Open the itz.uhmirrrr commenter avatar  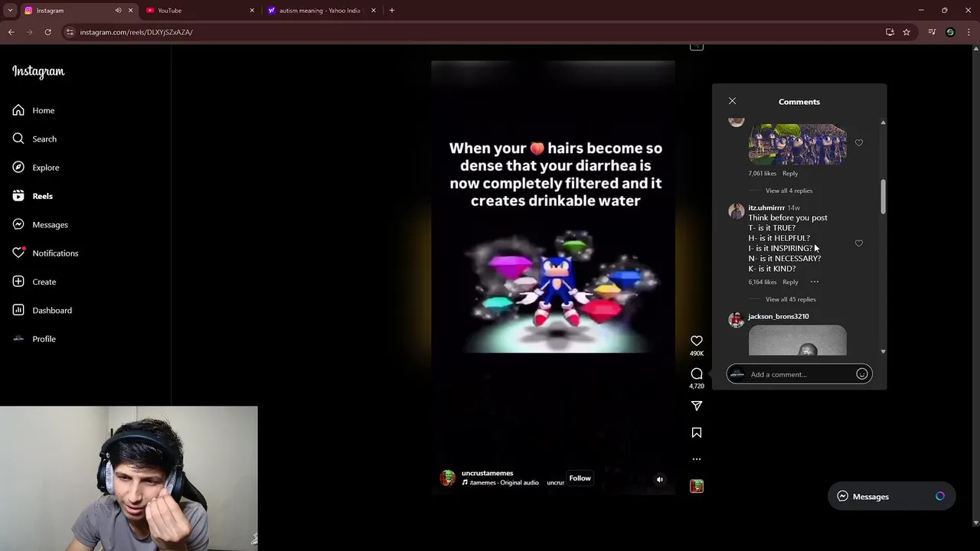737,211
